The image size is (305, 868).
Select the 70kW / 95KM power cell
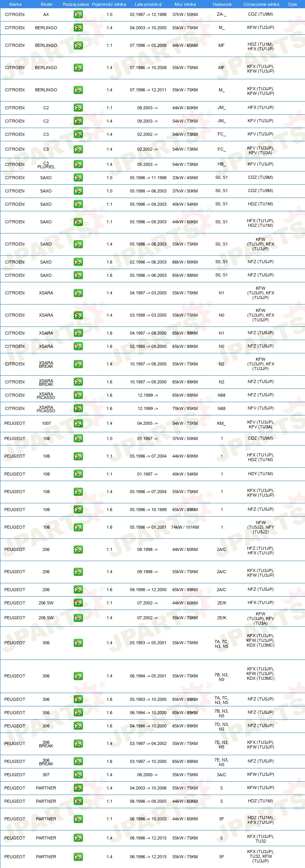click(x=185, y=408)
